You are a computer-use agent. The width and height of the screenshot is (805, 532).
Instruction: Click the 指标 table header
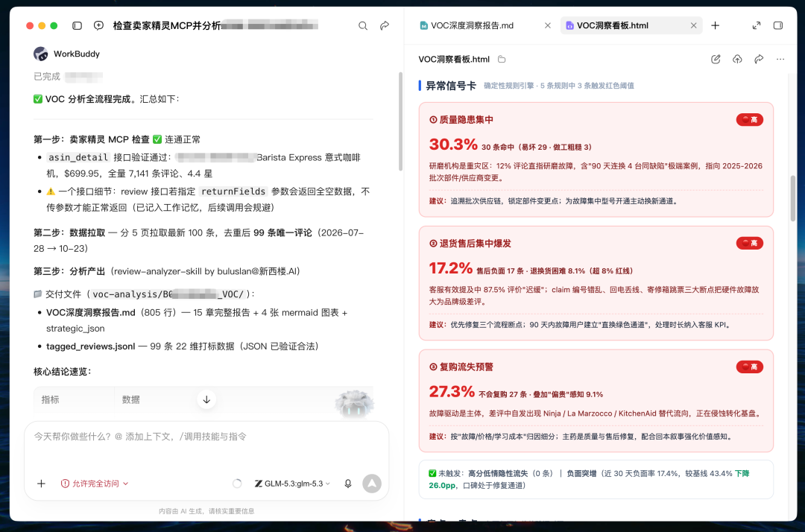tap(51, 399)
